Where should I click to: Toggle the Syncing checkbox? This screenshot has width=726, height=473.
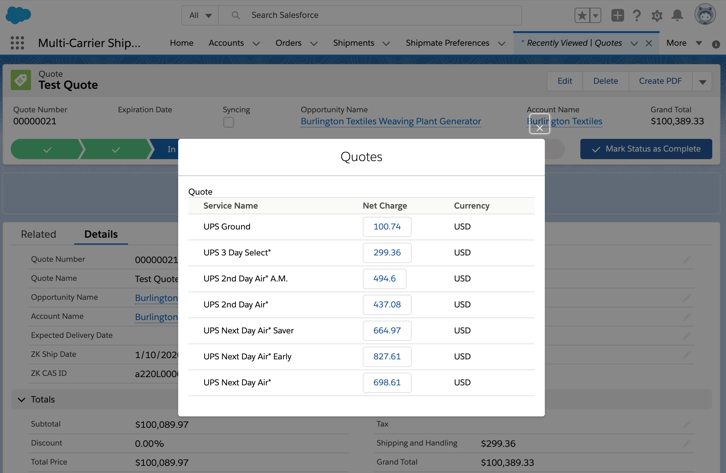click(x=228, y=122)
